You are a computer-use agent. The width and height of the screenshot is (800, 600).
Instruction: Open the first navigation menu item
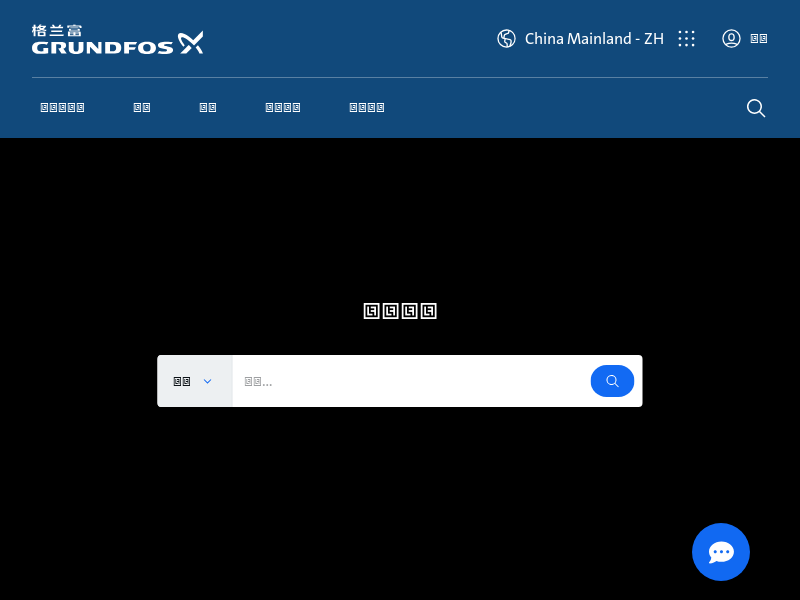pos(62,108)
